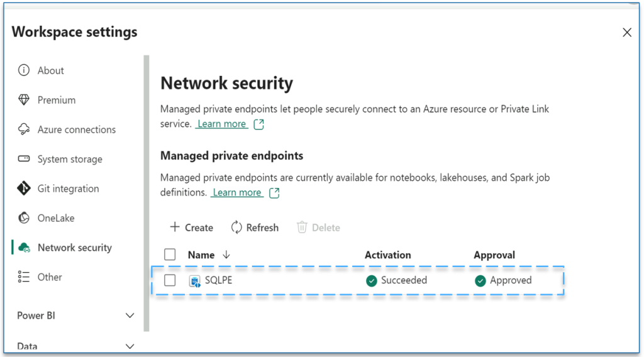Click the Approval column header
This screenshot has width=644, height=357.
pyautogui.click(x=494, y=255)
